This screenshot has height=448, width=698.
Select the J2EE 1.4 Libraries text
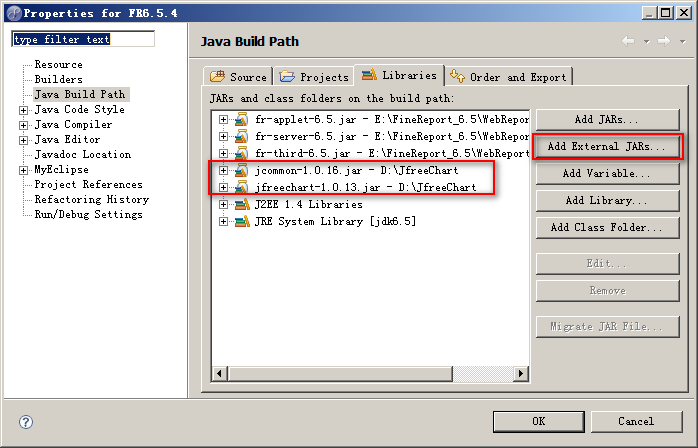(308, 204)
